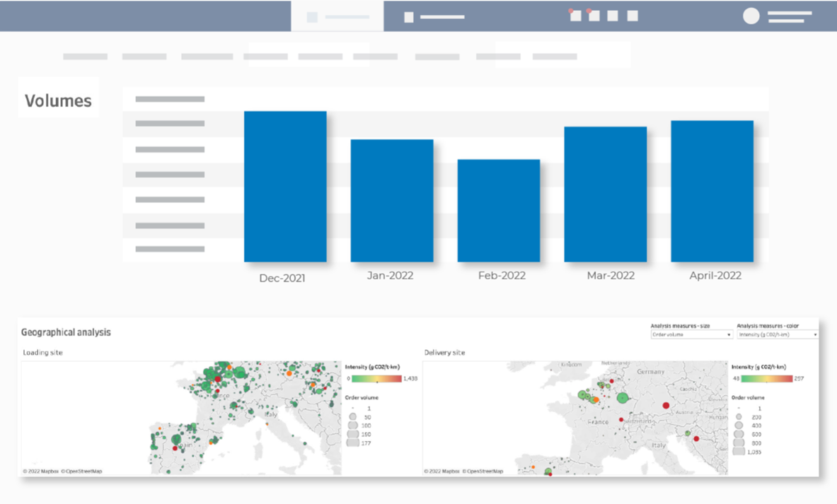
Task: Click the "1,035" order volume legend entry
Action: (x=754, y=452)
